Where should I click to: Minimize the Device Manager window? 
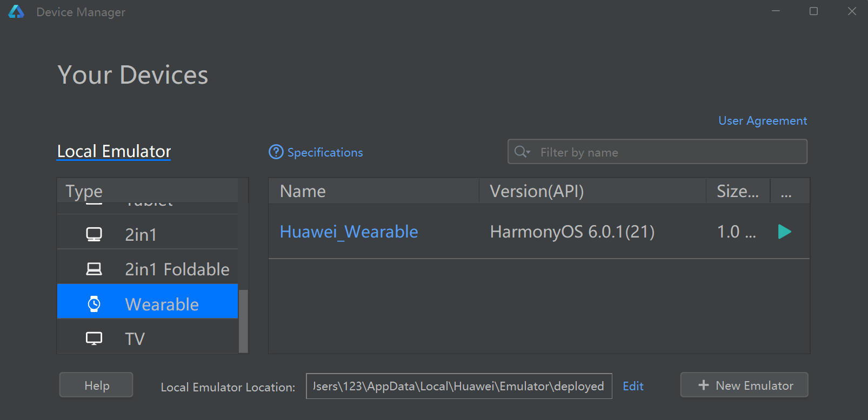[776, 11]
